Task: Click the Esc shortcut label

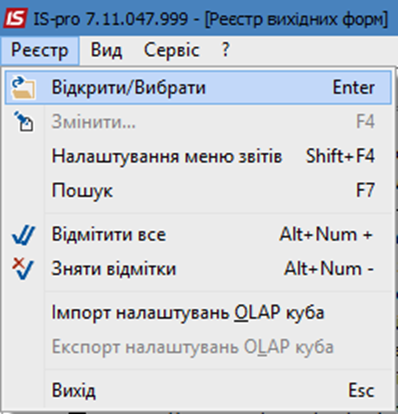Action: (x=361, y=390)
